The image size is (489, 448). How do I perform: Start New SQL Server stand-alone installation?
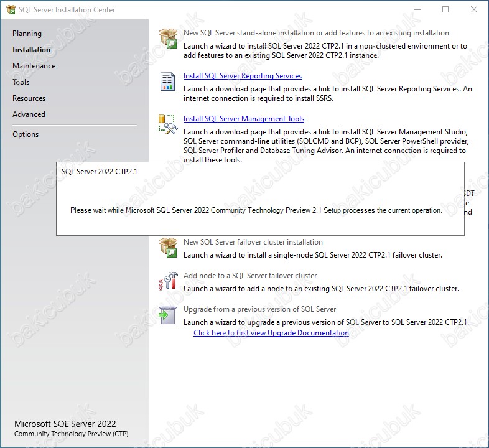tap(316, 33)
